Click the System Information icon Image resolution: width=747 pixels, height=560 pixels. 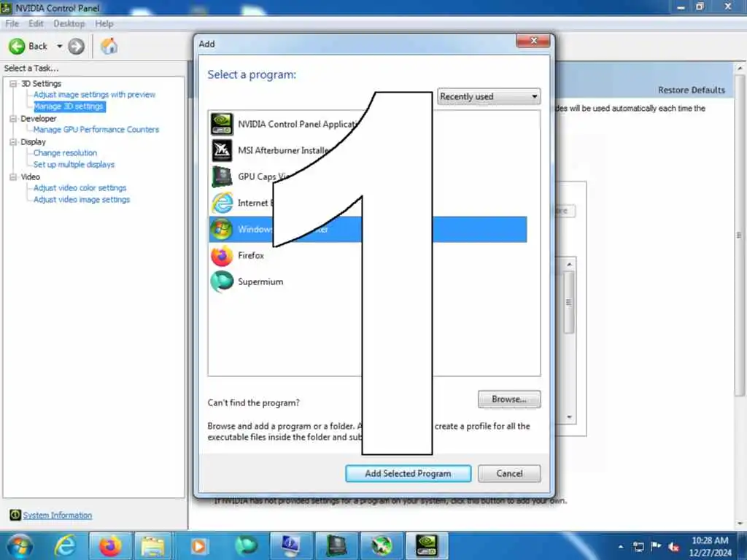tap(15, 515)
